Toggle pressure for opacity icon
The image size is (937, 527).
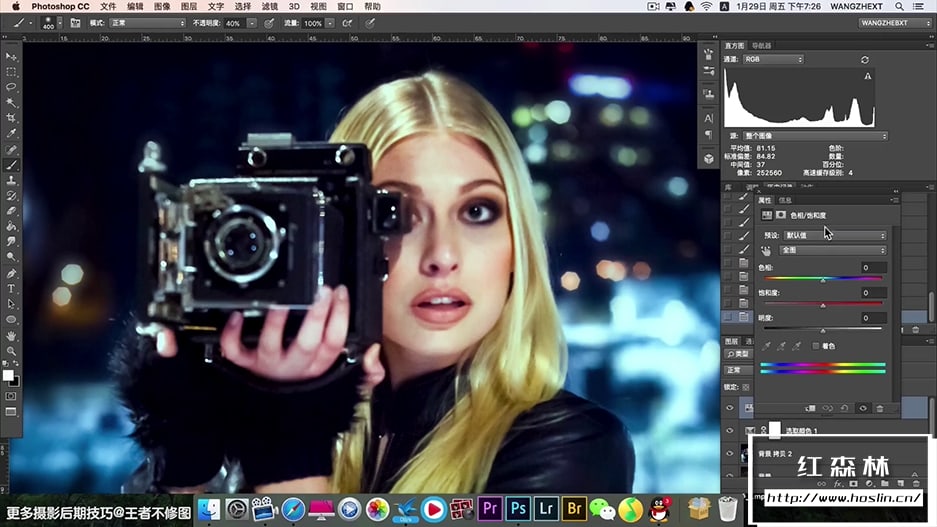(x=269, y=23)
